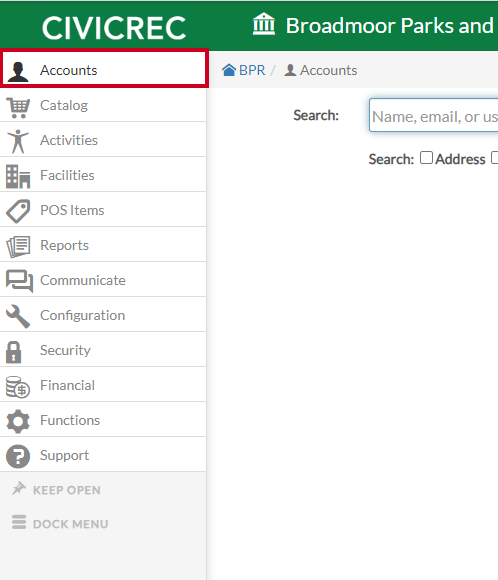Click the BPR breadcrumb link
Image resolution: width=498 pixels, height=580 pixels.
252,70
